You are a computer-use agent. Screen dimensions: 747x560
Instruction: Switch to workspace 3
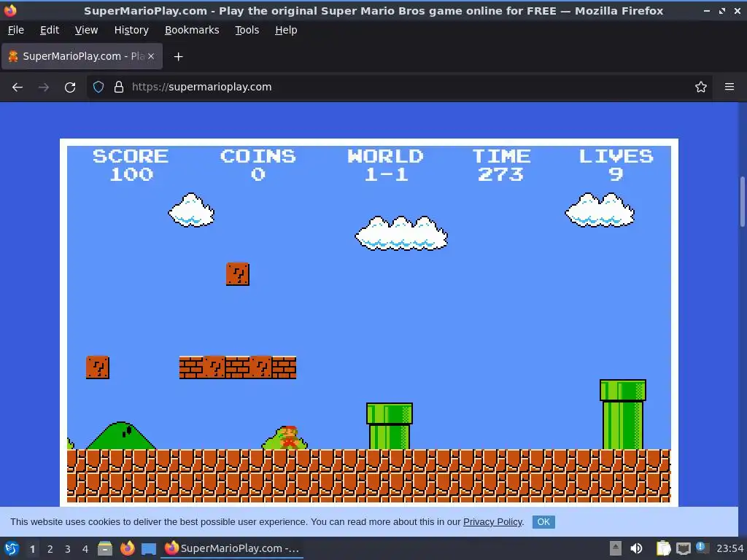pos(68,549)
